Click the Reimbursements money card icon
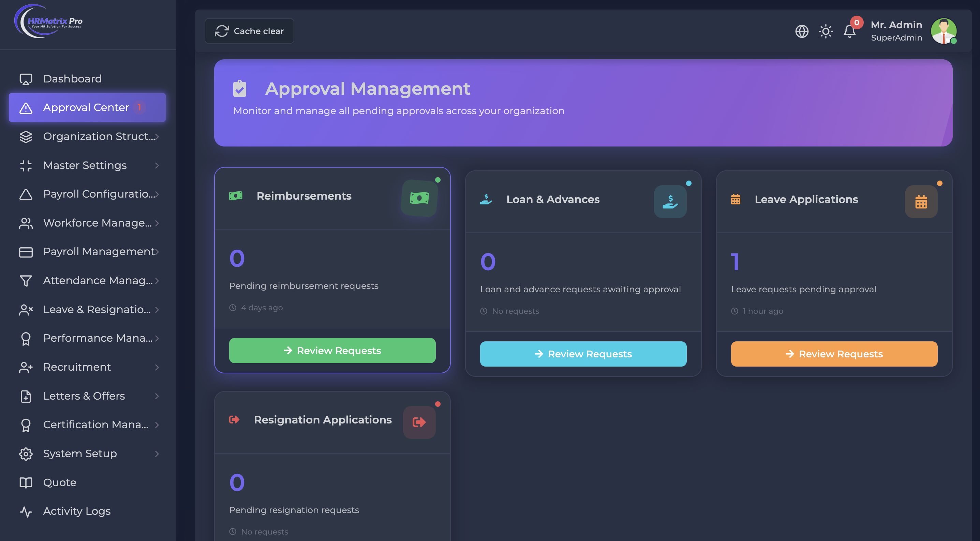The width and height of the screenshot is (980, 541). 419,198
